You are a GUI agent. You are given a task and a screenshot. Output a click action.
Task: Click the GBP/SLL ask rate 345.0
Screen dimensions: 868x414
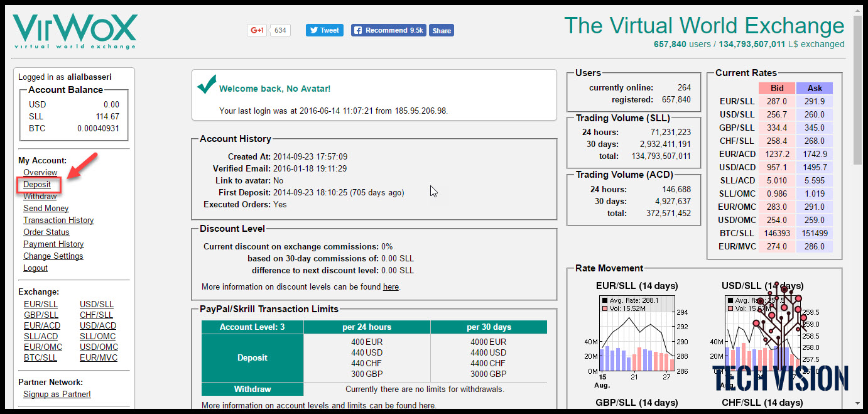point(815,128)
